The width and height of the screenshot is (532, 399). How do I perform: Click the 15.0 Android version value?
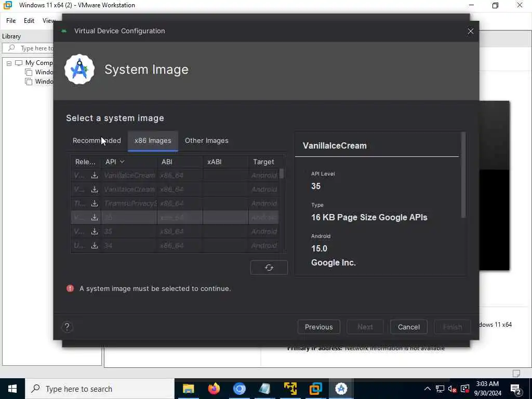click(x=319, y=248)
